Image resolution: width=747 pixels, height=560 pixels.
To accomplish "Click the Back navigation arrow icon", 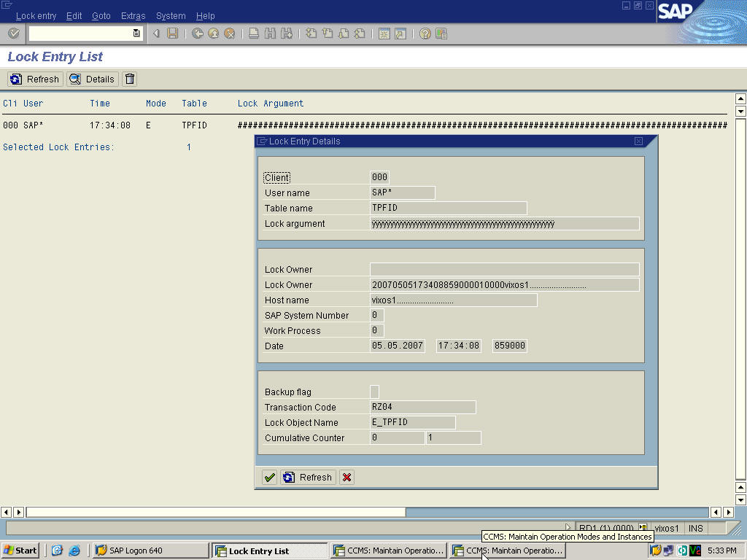I will click(196, 33).
